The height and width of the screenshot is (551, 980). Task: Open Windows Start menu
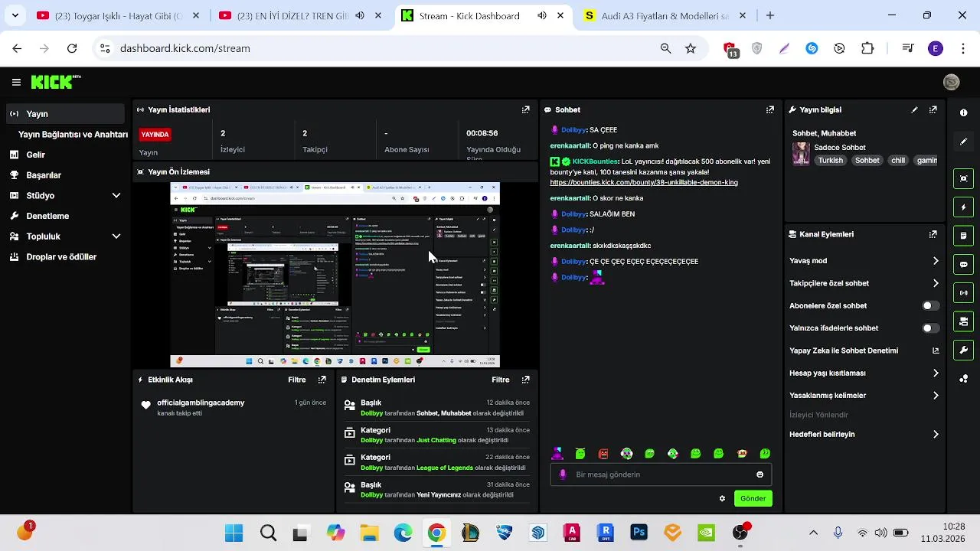click(234, 533)
